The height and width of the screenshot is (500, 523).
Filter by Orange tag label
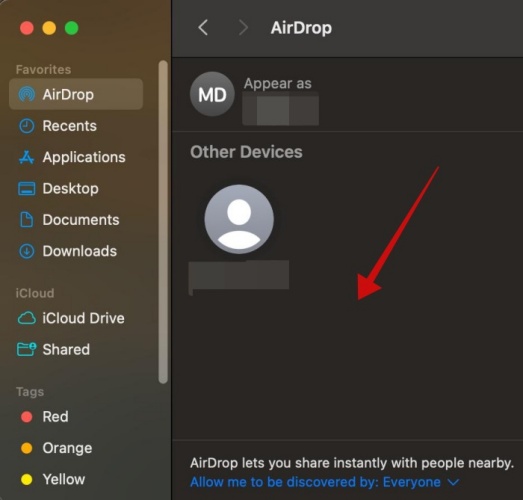click(x=67, y=448)
